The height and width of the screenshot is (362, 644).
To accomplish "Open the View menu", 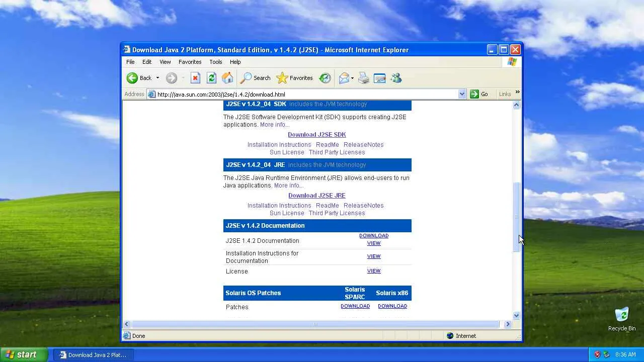I will point(165,62).
